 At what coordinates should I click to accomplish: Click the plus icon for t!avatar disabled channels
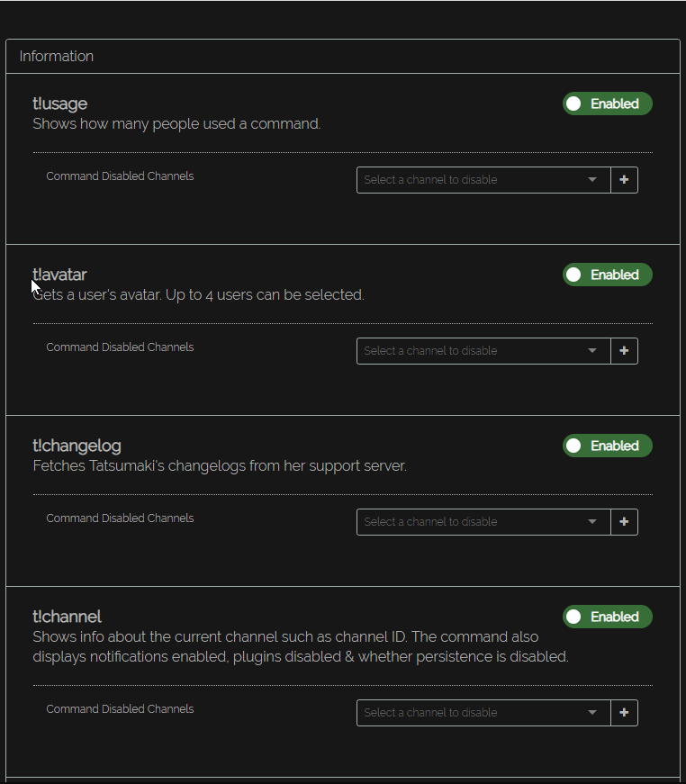coord(624,351)
